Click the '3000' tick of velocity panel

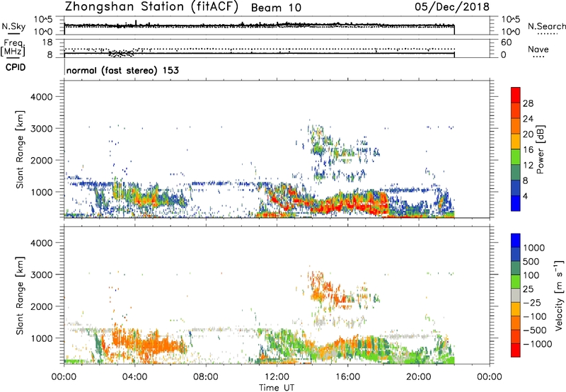tap(41, 275)
